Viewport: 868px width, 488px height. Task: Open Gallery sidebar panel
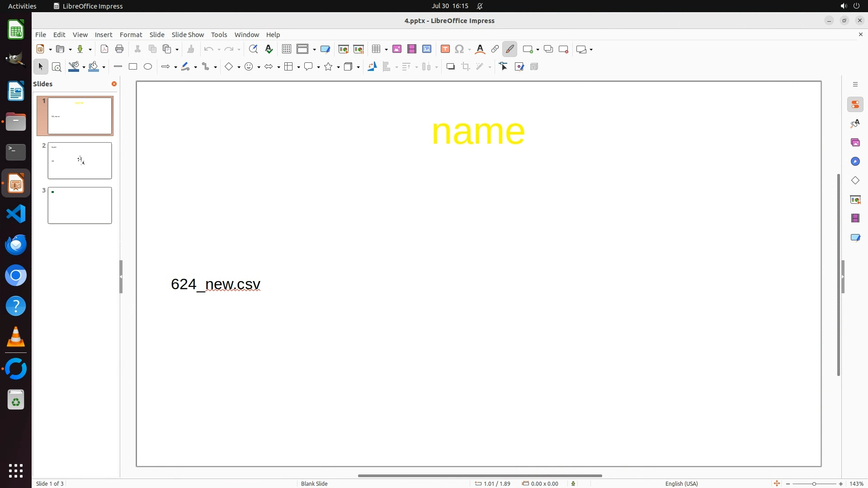tap(855, 143)
